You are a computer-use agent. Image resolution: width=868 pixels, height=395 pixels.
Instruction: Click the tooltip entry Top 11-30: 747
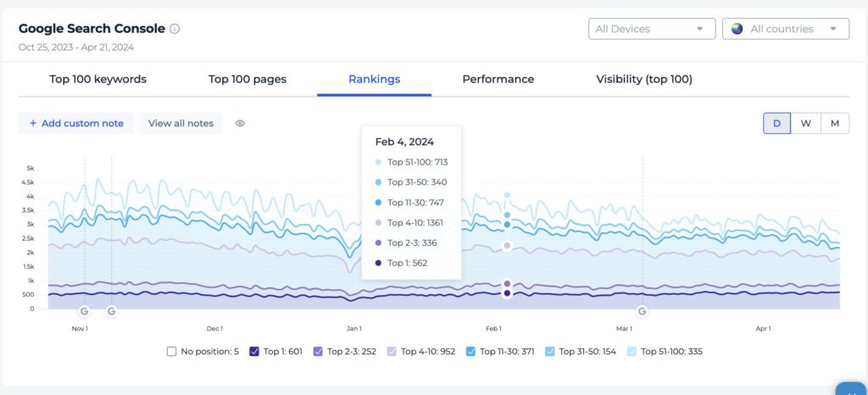[409, 203]
